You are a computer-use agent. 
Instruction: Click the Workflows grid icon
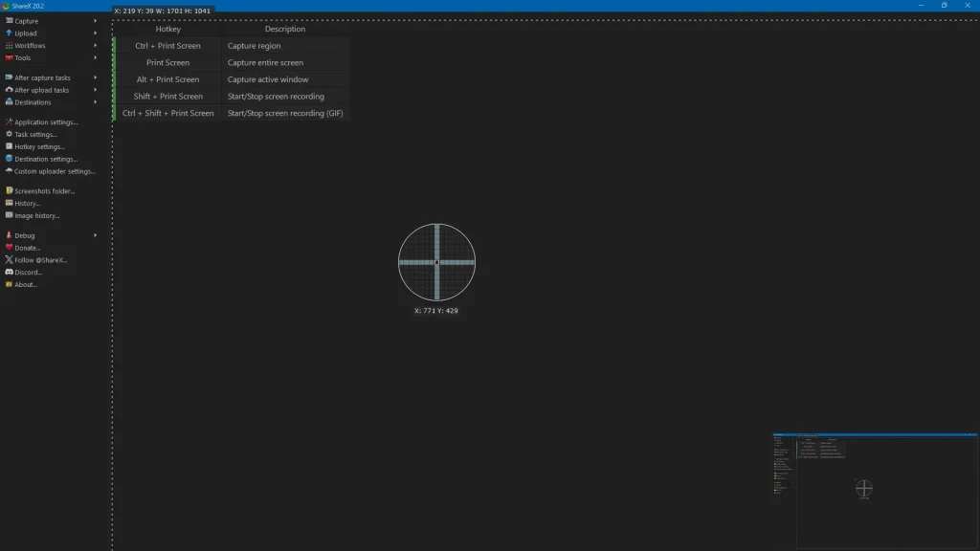[9, 46]
